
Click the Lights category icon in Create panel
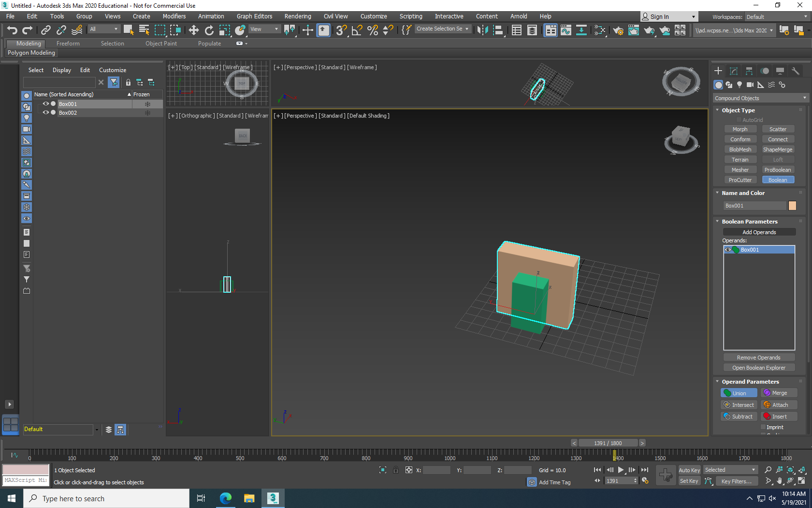[739, 85]
